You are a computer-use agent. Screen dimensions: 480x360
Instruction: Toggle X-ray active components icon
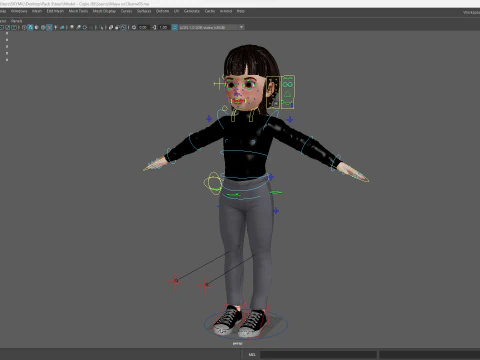[x=117, y=27]
